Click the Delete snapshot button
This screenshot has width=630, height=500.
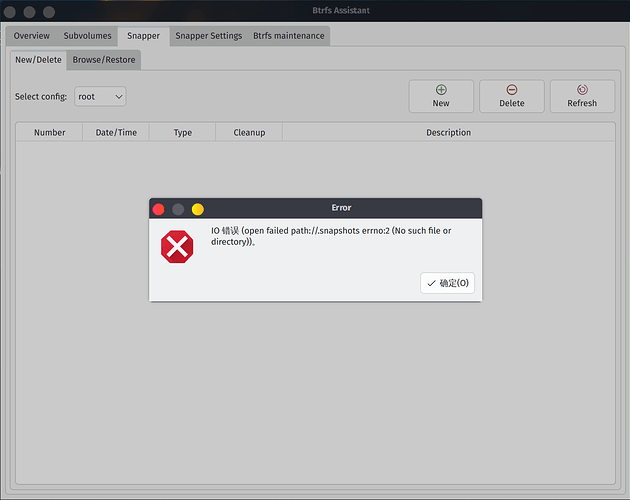512,96
